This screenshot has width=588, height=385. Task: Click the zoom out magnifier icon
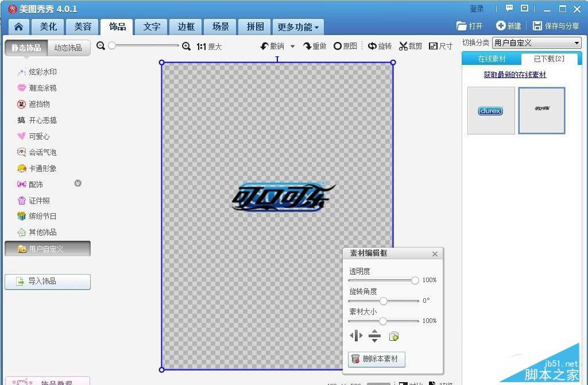[x=101, y=46]
